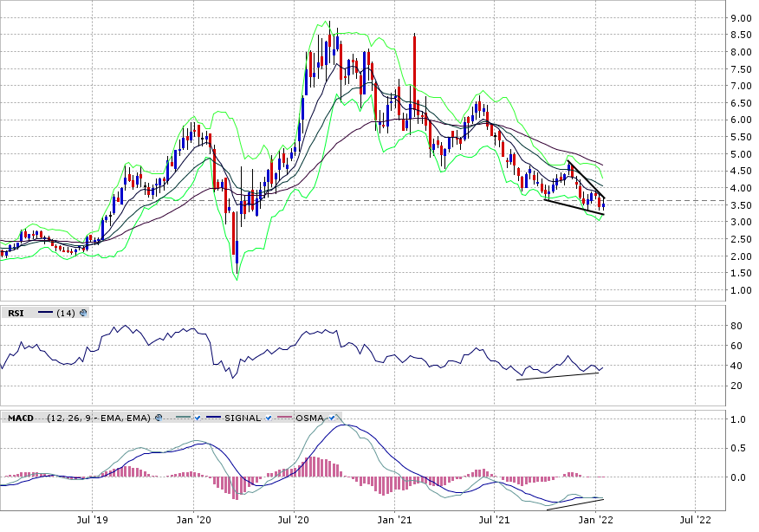Toggle the MACD line visibility checkbox
The height and width of the screenshot is (532, 759).
coord(198,418)
